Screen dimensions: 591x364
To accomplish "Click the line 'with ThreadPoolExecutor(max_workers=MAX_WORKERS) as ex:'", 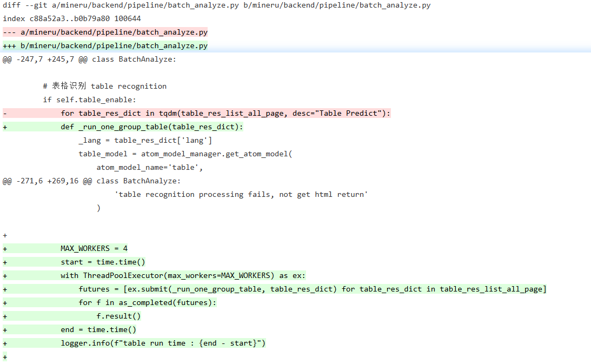I will pyautogui.click(x=154, y=276).
